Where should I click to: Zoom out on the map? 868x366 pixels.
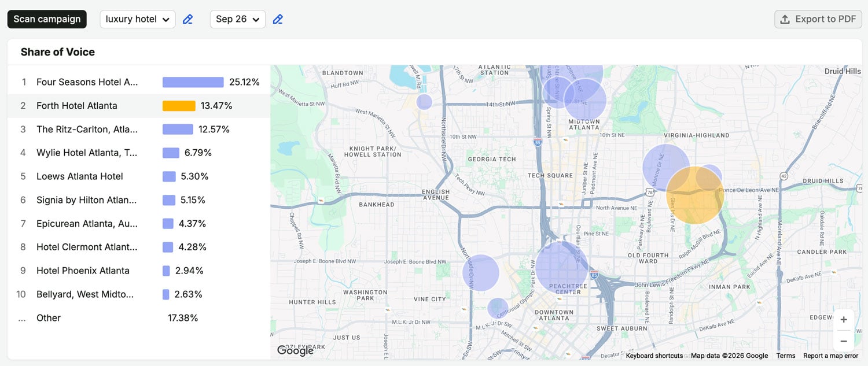click(844, 341)
